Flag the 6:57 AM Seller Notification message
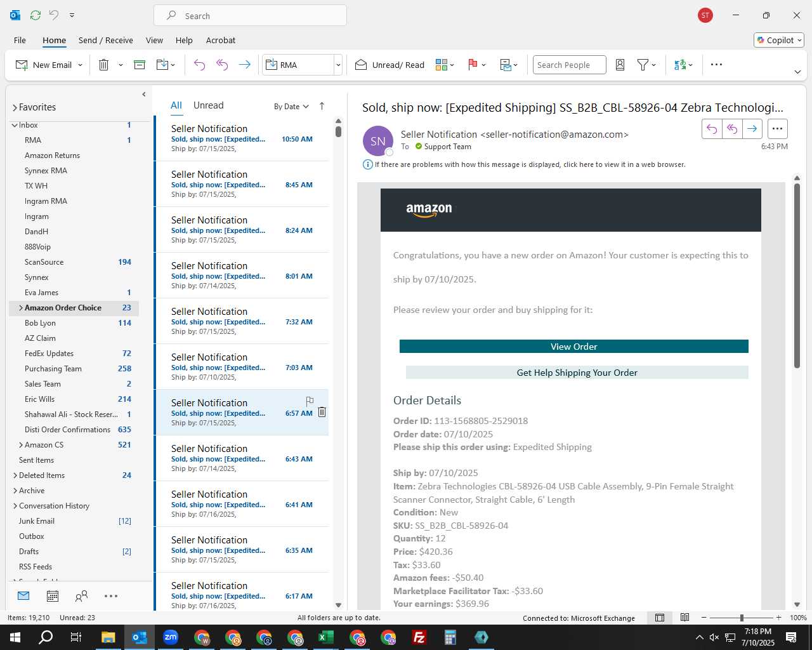The height and width of the screenshot is (650, 812). (310, 401)
